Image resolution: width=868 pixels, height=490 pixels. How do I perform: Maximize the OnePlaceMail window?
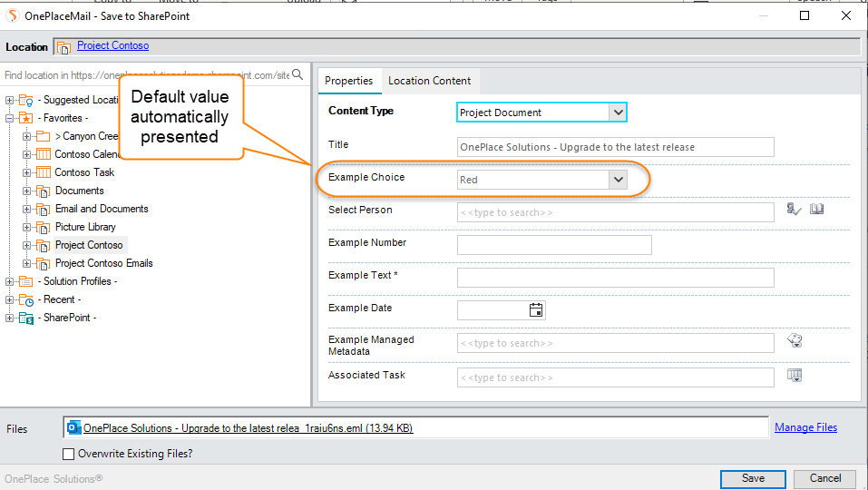coord(805,15)
